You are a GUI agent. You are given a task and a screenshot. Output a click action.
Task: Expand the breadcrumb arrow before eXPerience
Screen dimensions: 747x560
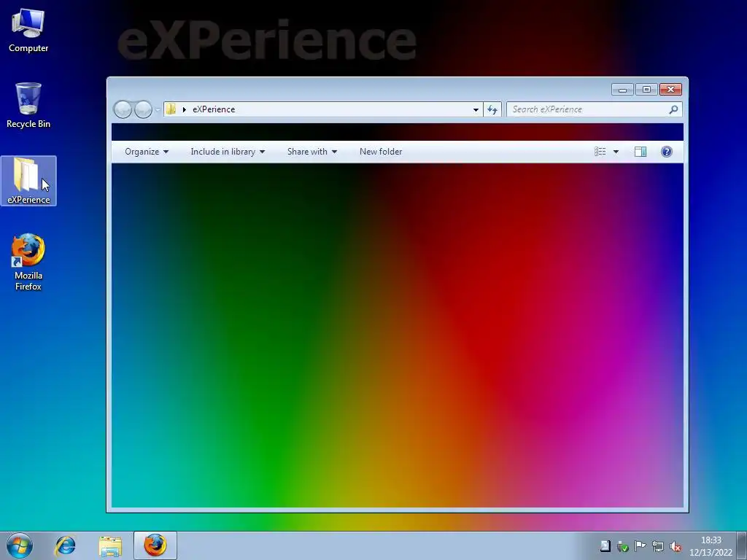click(x=185, y=109)
